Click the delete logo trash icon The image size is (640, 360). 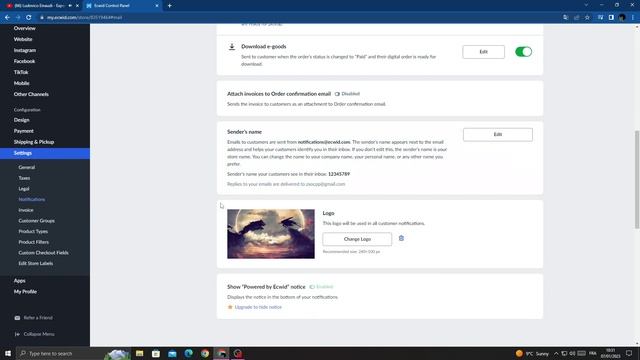coord(401,238)
